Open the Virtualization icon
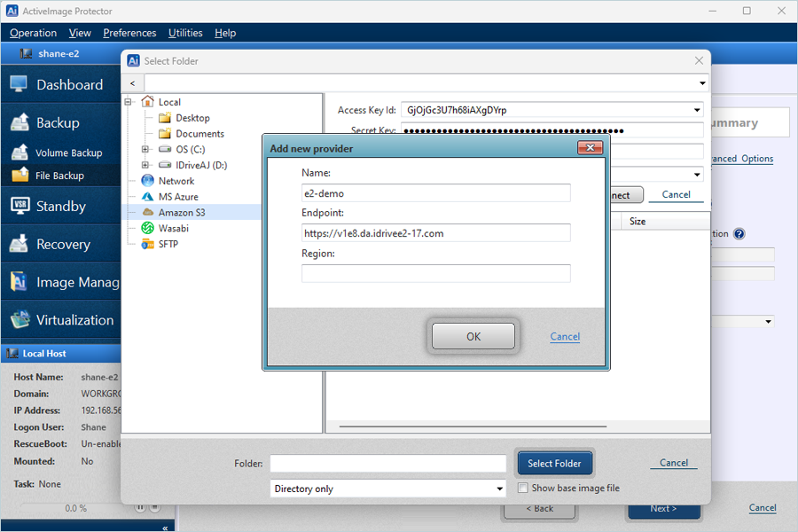Screen dimensions: 798x532 point(20,319)
